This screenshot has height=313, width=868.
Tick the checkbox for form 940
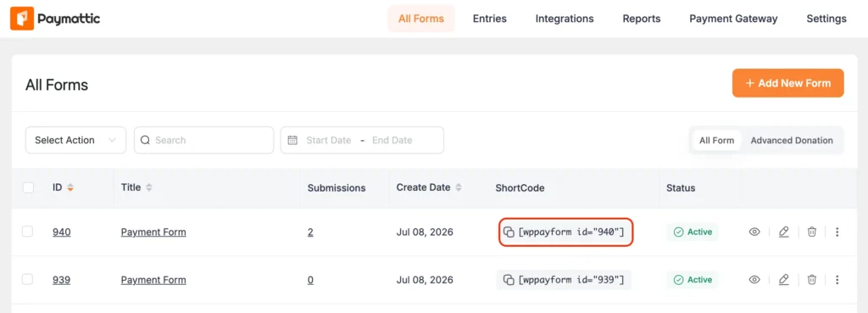27,232
